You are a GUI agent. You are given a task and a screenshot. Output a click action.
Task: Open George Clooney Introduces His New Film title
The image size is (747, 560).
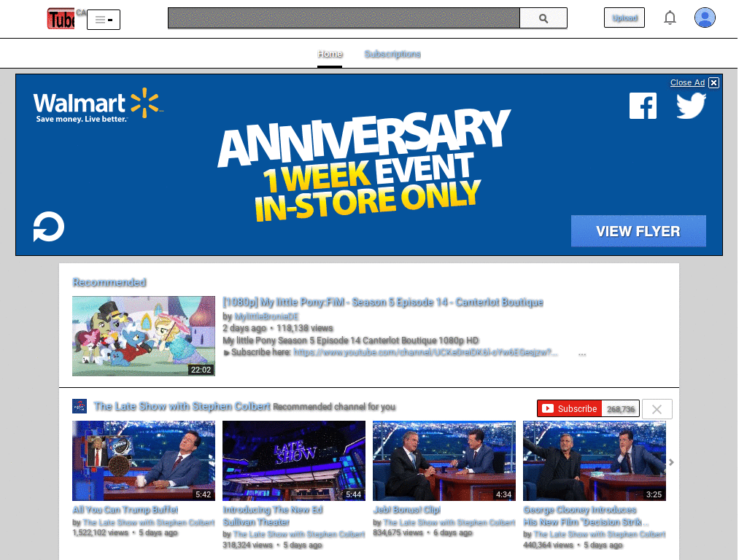pos(586,516)
